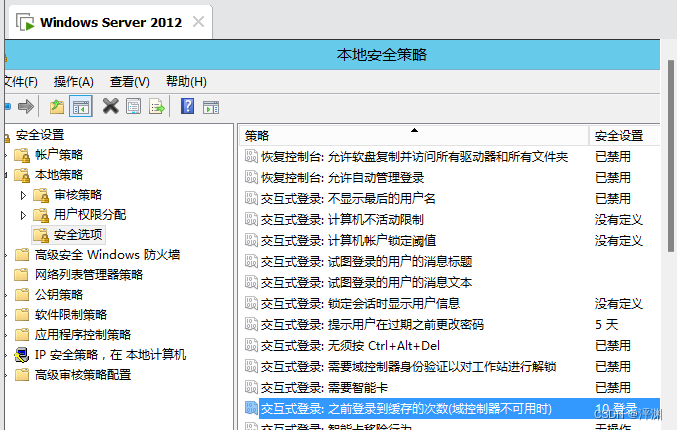
Task: Click folder icon beside 高级安全 Windows 防火墙
Action: (22, 255)
